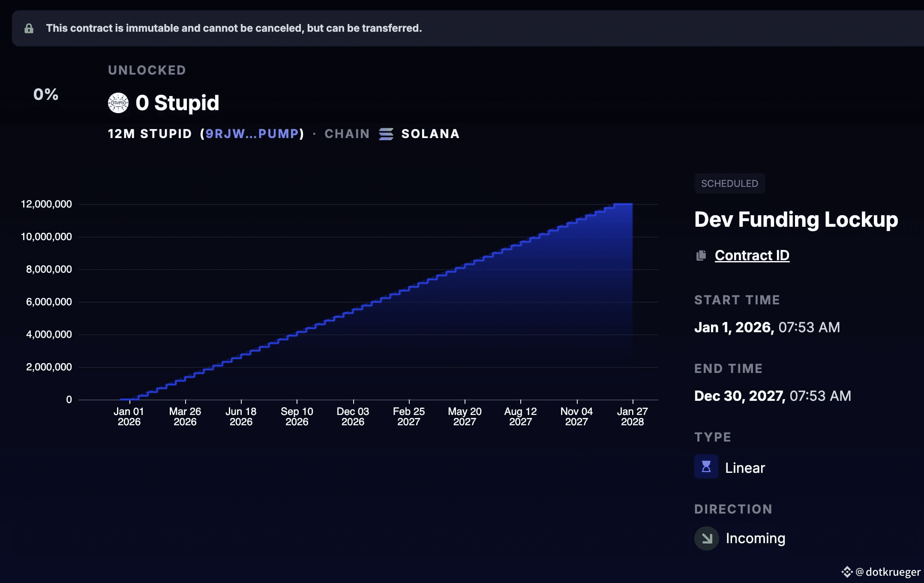
Task: Click the Dec 03 2026 axis marker
Action: [353, 416]
